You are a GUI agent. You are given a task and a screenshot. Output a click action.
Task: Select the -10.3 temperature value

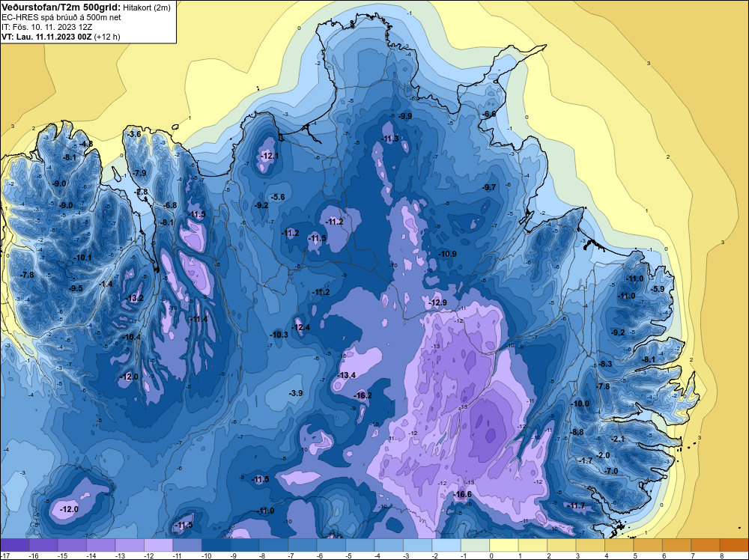pyautogui.click(x=279, y=335)
